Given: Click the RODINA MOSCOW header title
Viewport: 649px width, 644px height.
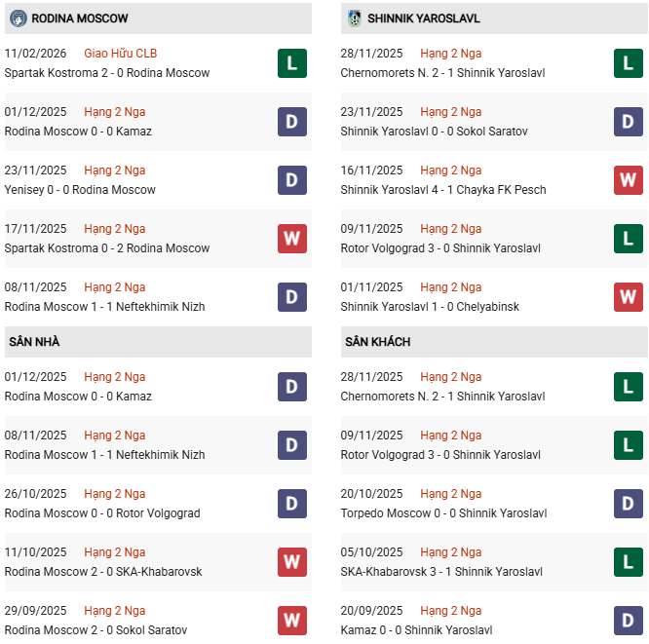Looking at the screenshot, I should pyautogui.click(x=80, y=19).
